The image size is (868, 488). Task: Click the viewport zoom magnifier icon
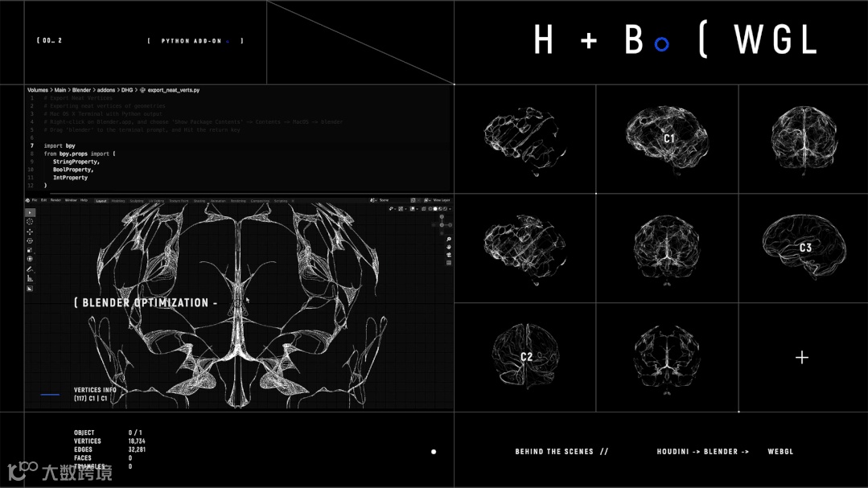(x=448, y=240)
